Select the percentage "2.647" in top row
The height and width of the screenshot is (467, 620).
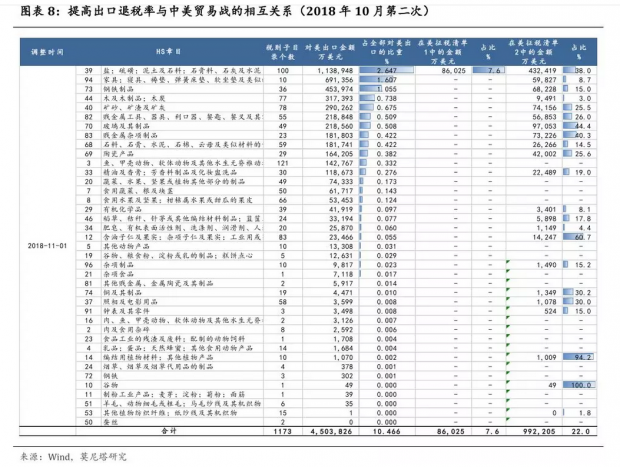point(387,71)
